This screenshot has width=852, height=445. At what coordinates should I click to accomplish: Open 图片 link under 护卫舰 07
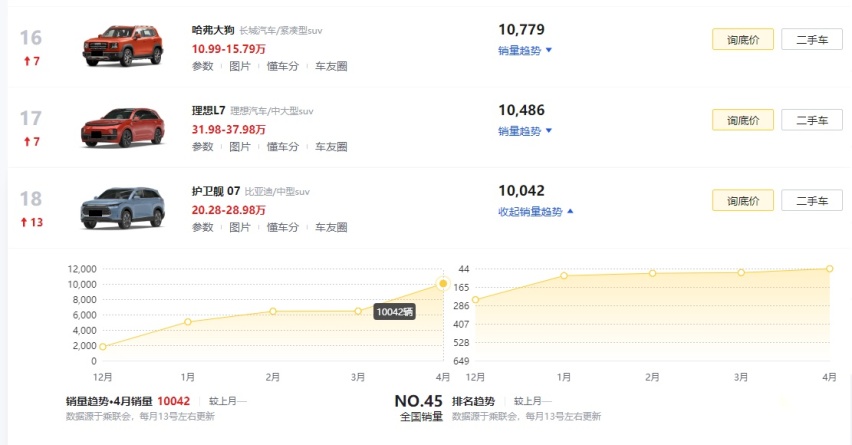pos(240,227)
